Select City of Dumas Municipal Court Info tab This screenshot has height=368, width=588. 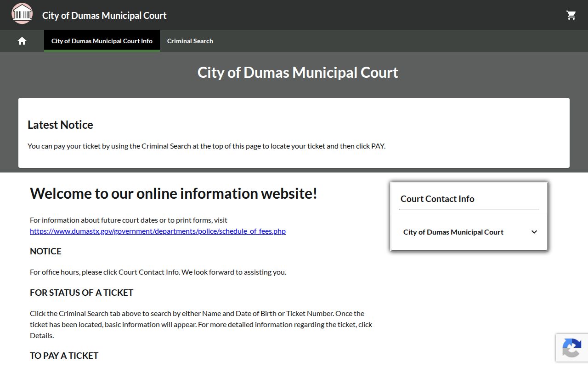click(x=102, y=41)
